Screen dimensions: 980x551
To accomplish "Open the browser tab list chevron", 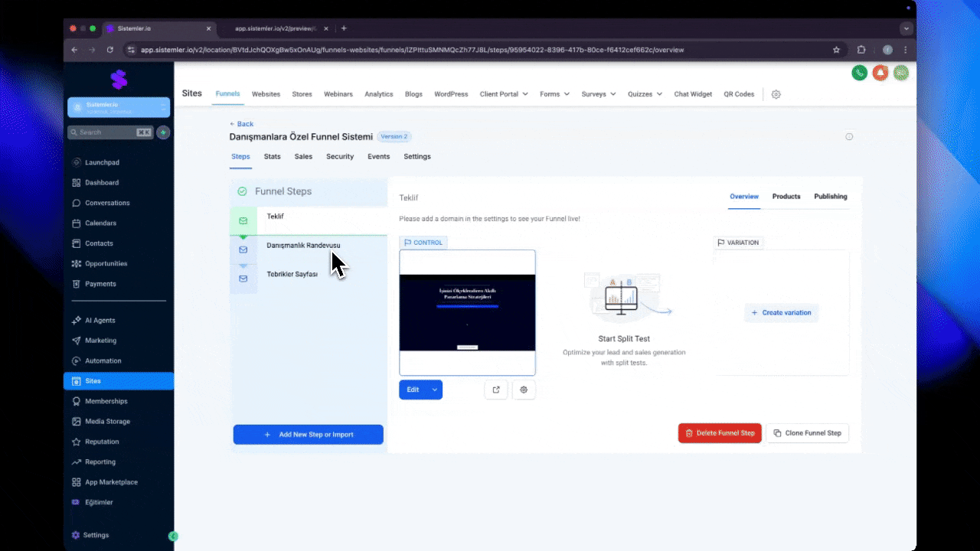I will tap(906, 28).
